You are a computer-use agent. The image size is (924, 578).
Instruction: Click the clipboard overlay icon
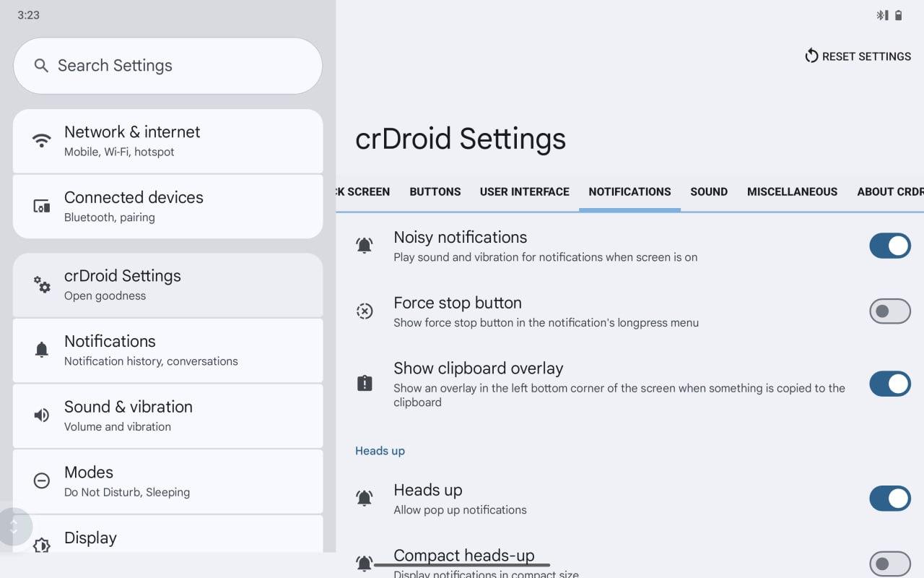coord(365,384)
